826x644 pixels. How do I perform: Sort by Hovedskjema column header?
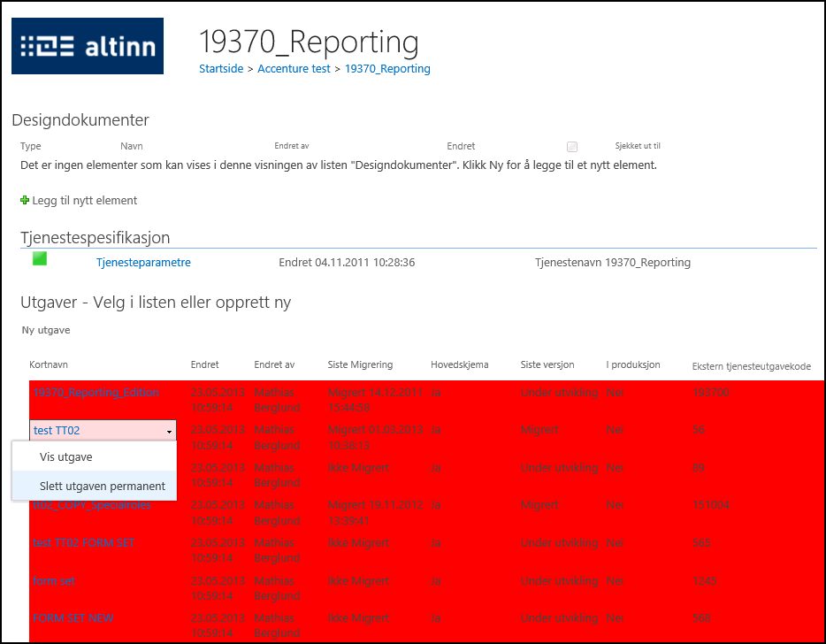(459, 364)
